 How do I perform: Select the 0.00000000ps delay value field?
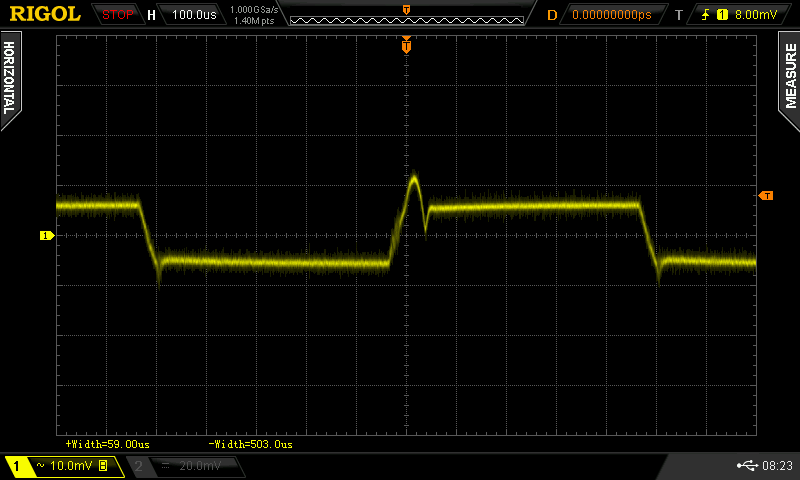[611, 15]
